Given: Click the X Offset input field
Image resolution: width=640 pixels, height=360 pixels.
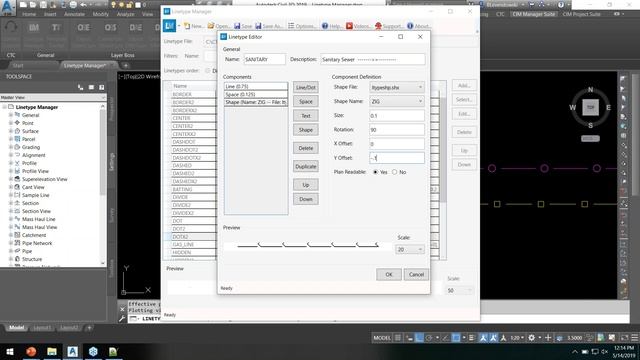Looking at the screenshot, I should click(x=397, y=144).
